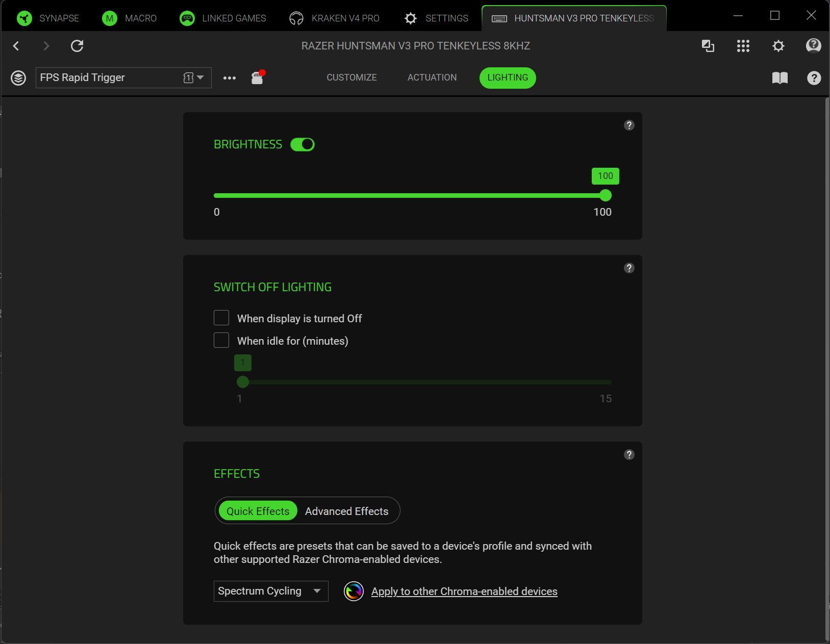Click the Chroma color wheel icon

[354, 591]
